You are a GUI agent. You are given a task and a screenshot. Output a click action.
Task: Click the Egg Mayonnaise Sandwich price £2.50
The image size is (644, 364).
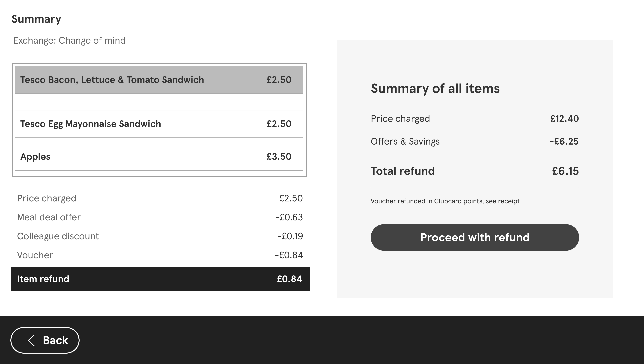pyautogui.click(x=279, y=124)
